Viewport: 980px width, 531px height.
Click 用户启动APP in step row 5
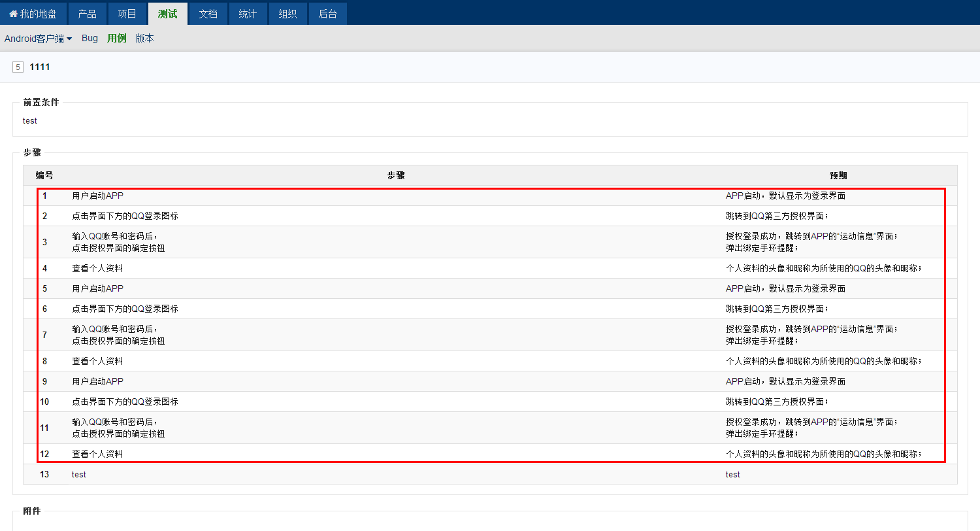(x=97, y=288)
